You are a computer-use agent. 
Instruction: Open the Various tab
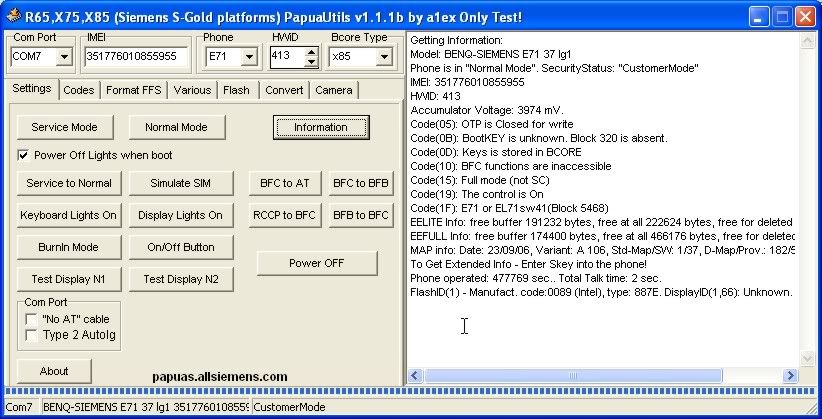(x=192, y=90)
